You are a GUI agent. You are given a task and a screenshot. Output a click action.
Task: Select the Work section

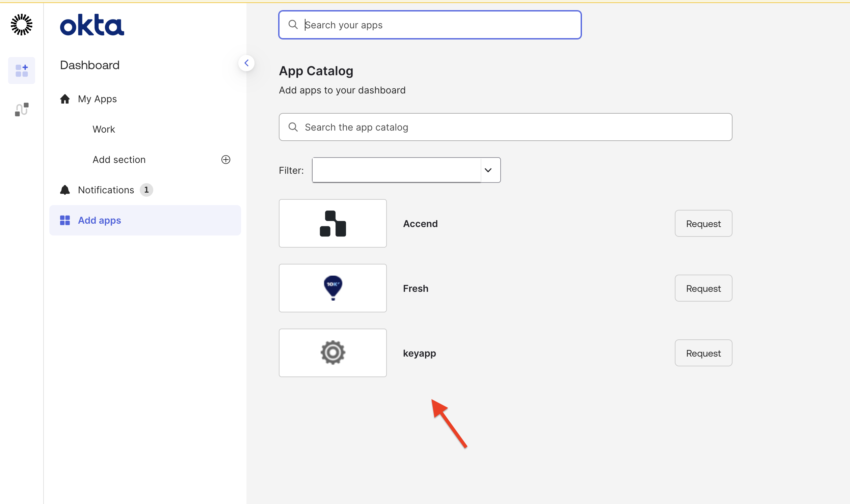104,129
